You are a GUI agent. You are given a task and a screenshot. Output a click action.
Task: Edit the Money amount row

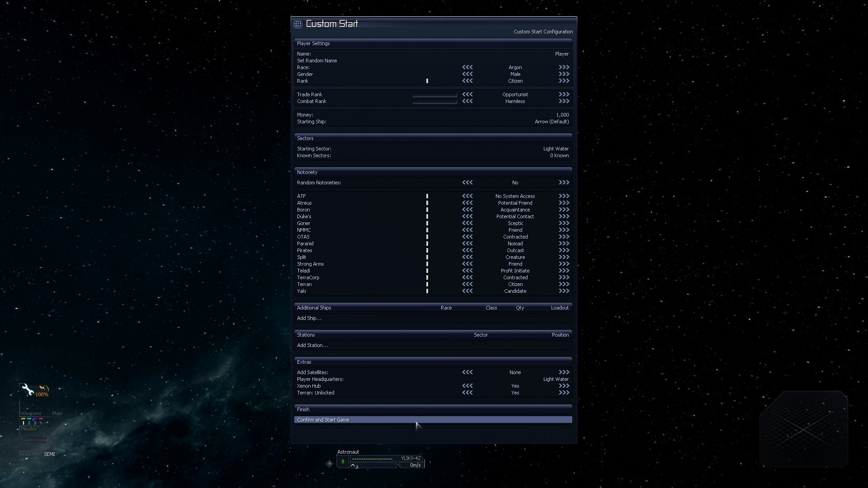click(433, 115)
